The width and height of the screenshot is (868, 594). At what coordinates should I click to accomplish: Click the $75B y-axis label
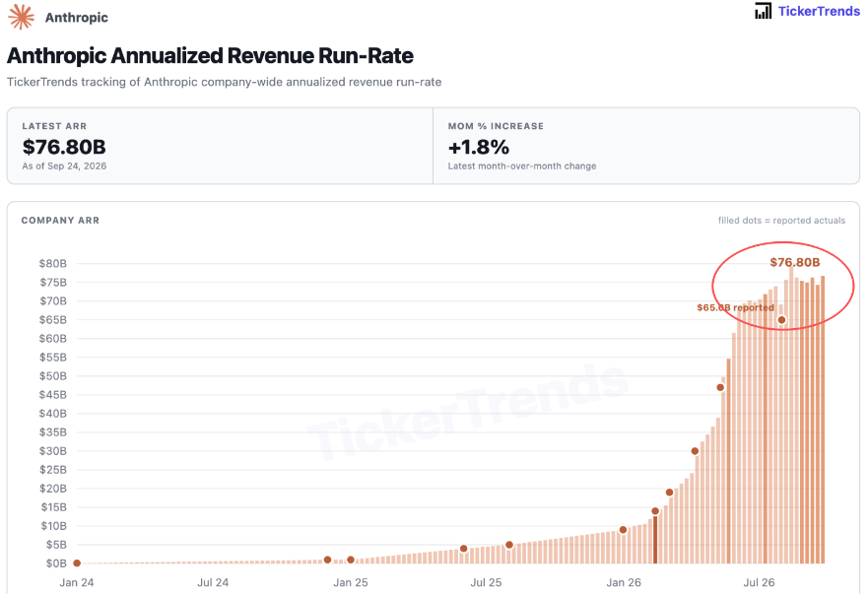click(x=52, y=283)
